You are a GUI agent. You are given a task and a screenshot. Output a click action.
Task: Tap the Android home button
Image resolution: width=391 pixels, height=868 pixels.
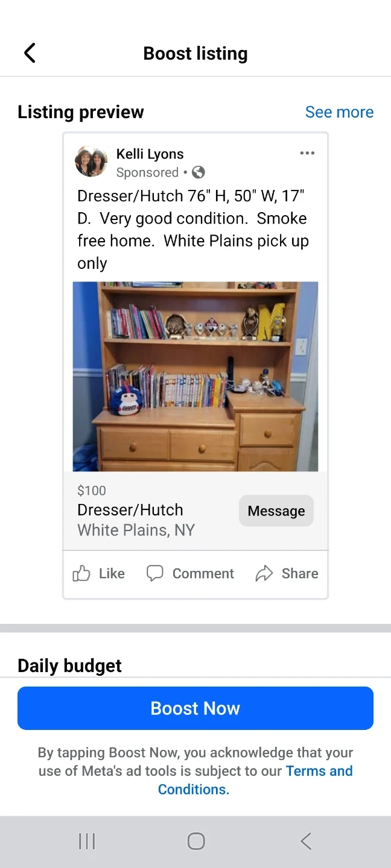196,841
